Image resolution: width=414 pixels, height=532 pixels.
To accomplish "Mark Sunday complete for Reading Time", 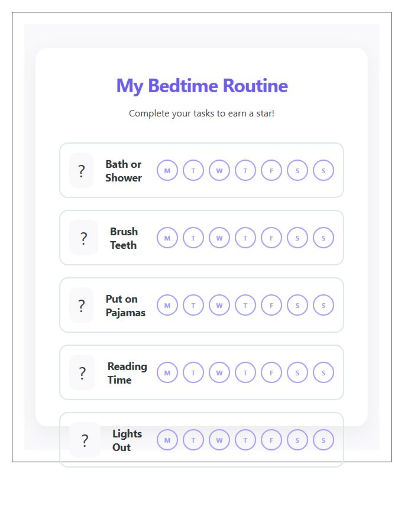I will pos(324,372).
